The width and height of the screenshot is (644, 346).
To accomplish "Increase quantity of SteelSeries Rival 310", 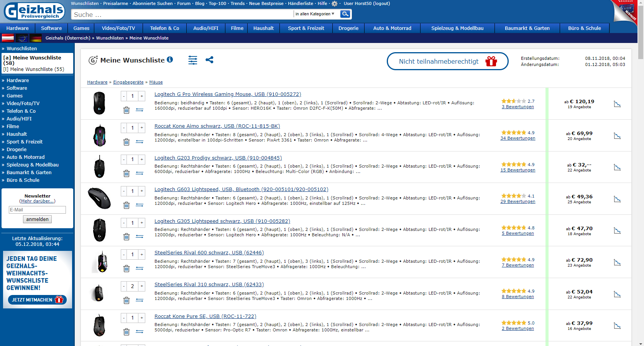I will (x=142, y=286).
